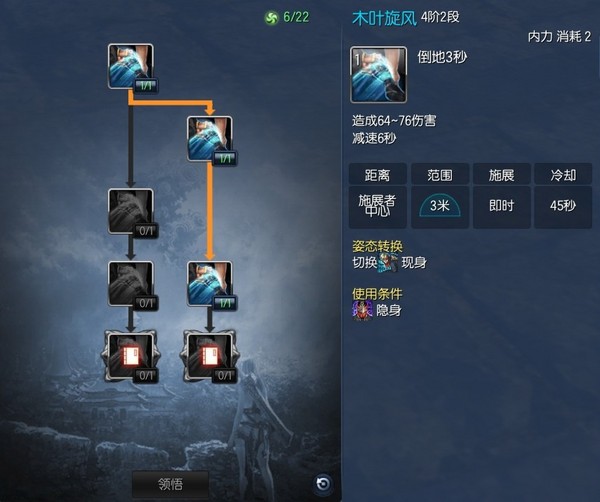600x502 pixels.
Task: Click the 45秒 cooldown value cell
Action: click(563, 207)
